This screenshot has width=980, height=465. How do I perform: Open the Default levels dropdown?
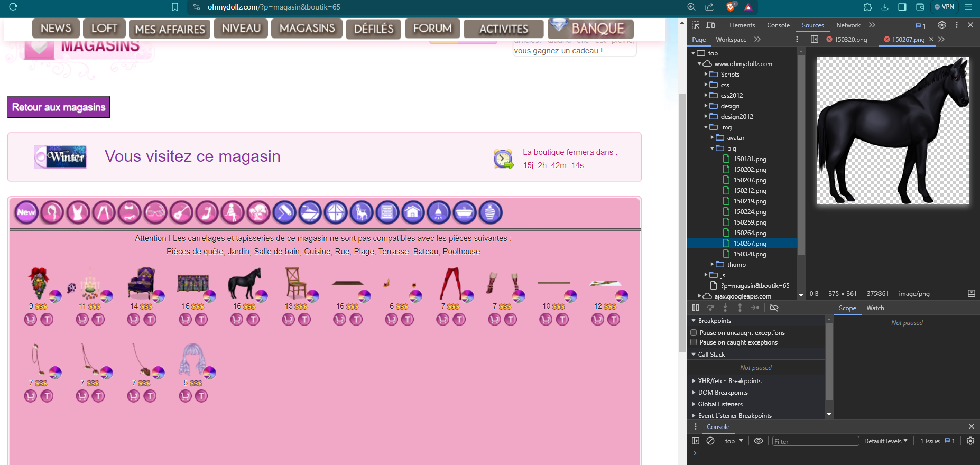pyautogui.click(x=885, y=441)
